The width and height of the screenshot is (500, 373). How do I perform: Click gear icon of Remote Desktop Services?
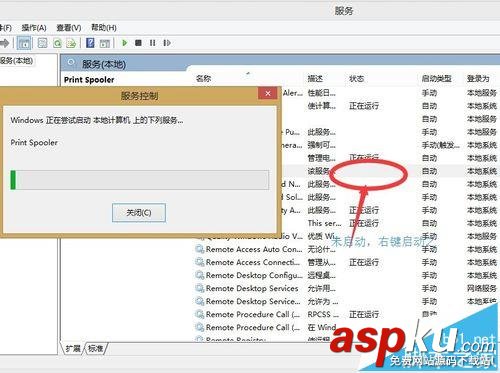[x=200, y=288]
